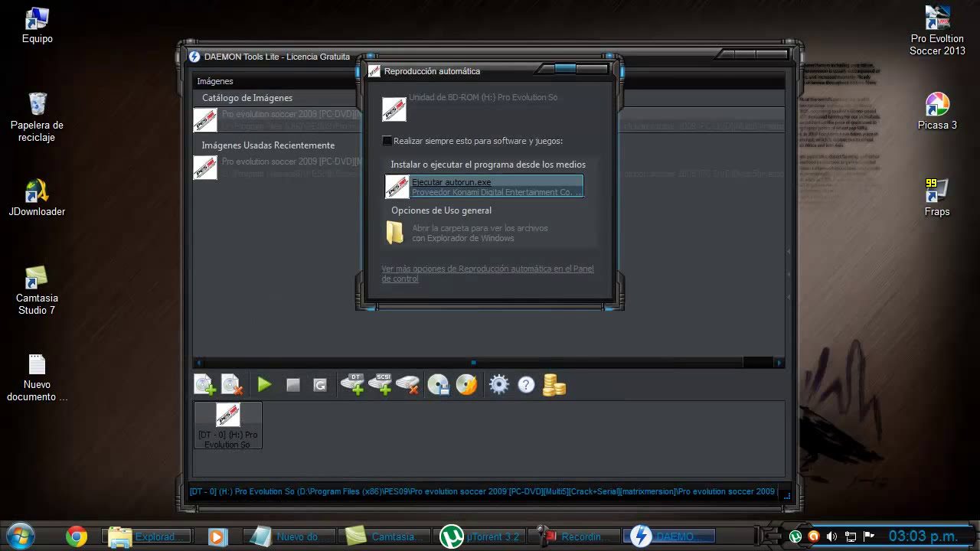Click the Remove Image toolbar icon
The image size is (980, 551).
click(232, 384)
